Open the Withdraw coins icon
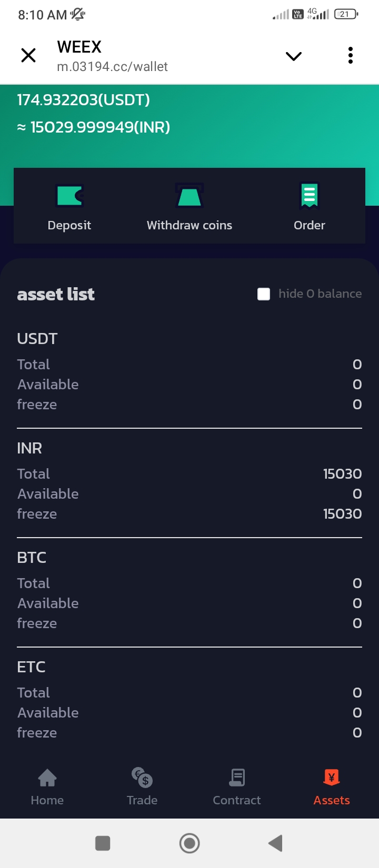 189,196
